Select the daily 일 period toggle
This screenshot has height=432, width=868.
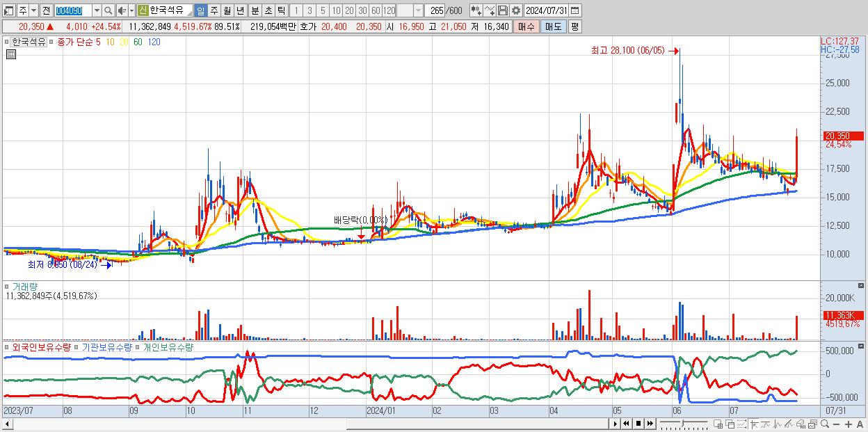click(200, 10)
